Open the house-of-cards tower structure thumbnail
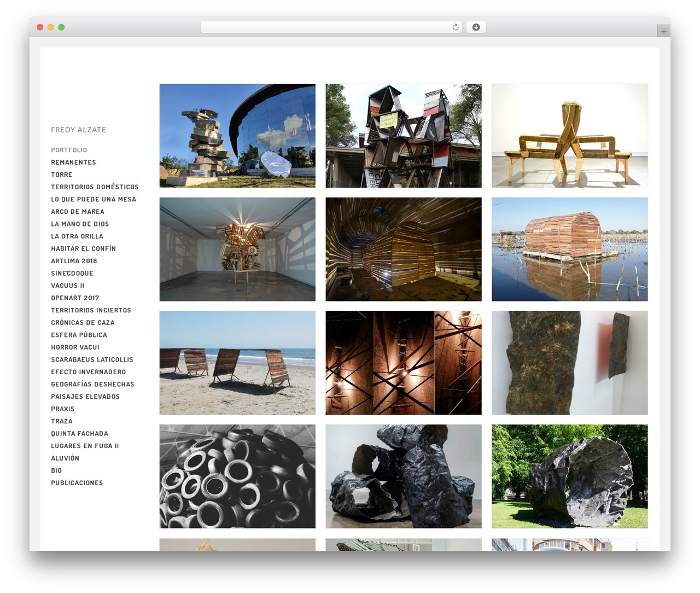 (404, 136)
